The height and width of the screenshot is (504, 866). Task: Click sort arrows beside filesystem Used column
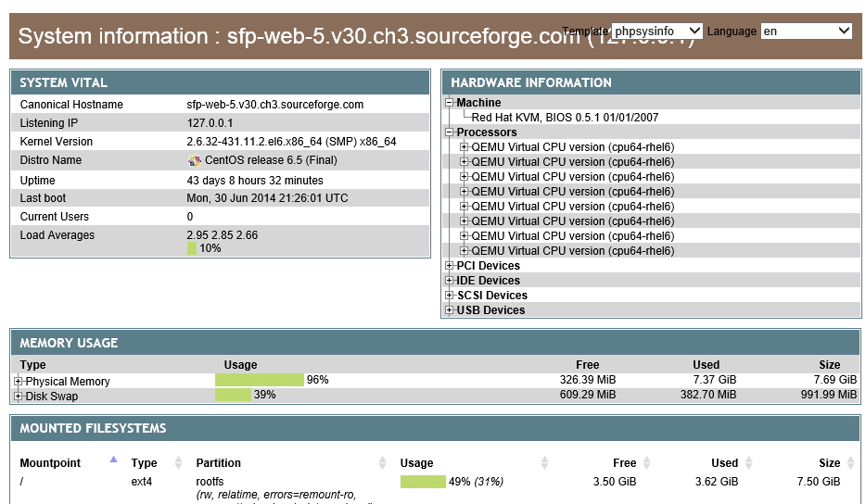(749, 463)
